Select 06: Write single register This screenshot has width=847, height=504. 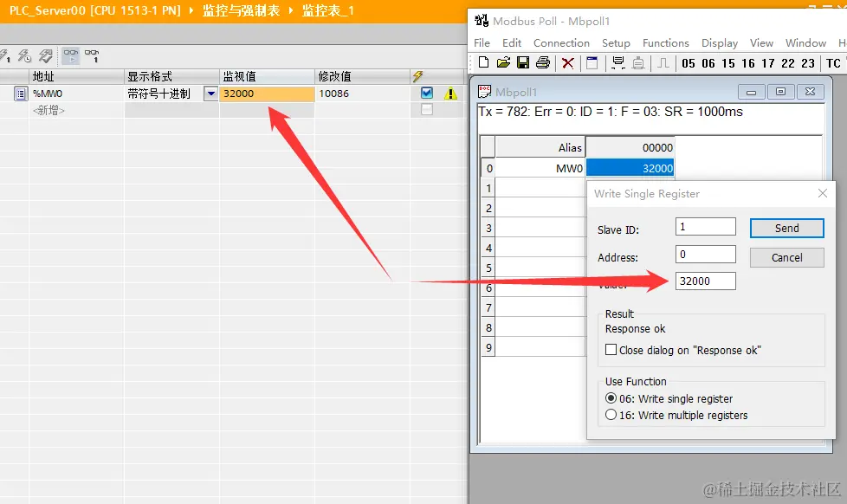point(611,398)
